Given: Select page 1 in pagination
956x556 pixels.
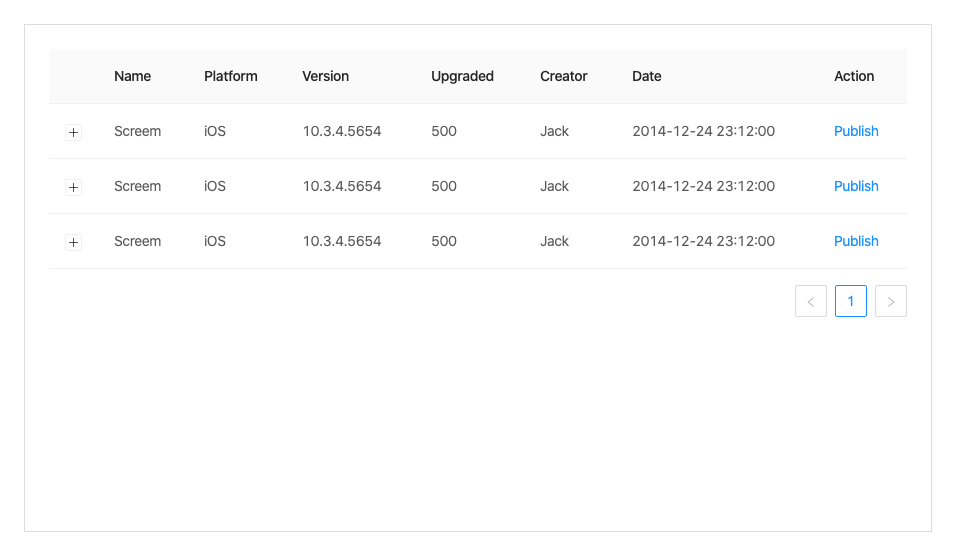Looking at the screenshot, I should (851, 301).
